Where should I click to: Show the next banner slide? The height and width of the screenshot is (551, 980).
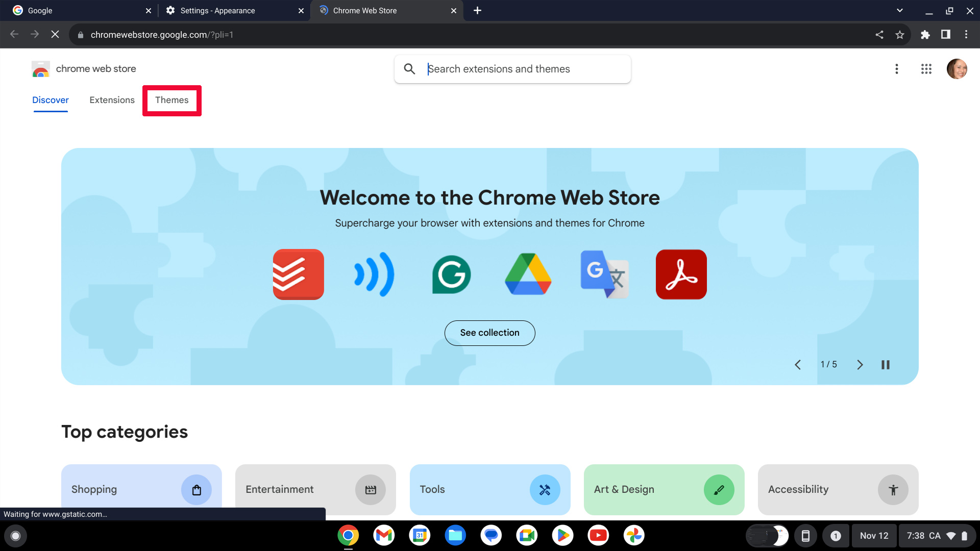[860, 365]
